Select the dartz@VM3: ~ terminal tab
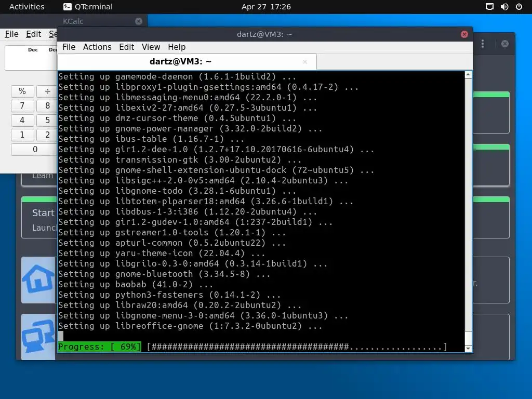 coord(187,61)
